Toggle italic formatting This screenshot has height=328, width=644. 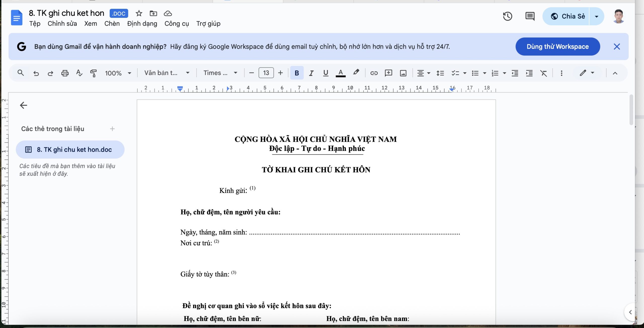[311, 73]
